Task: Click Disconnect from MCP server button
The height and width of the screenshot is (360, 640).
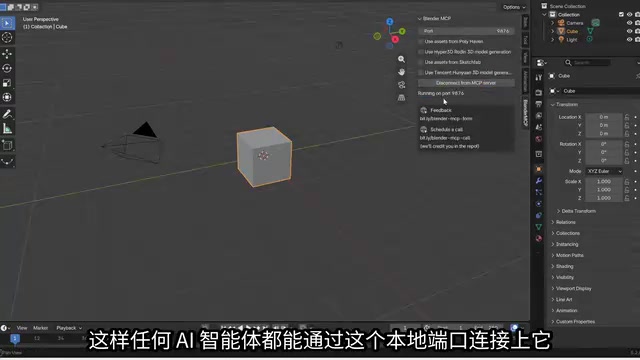Action: pos(466,83)
